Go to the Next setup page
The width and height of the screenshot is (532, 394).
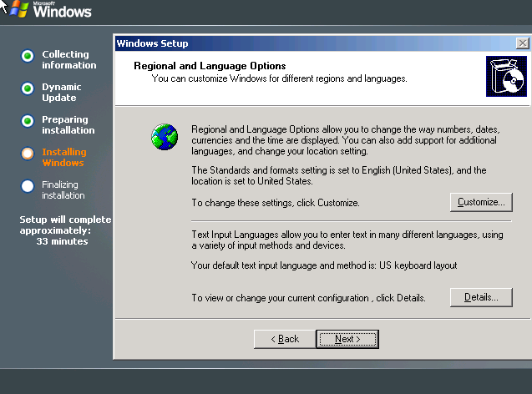(347, 339)
